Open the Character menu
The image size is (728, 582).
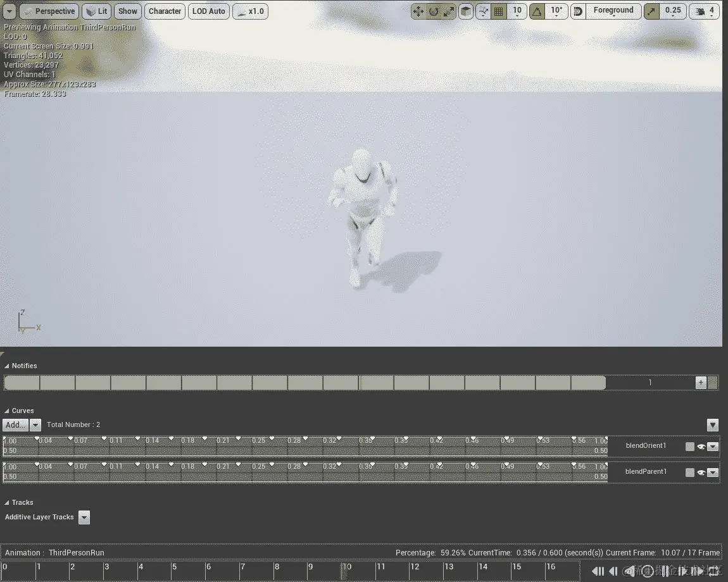(x=165, y=11)
